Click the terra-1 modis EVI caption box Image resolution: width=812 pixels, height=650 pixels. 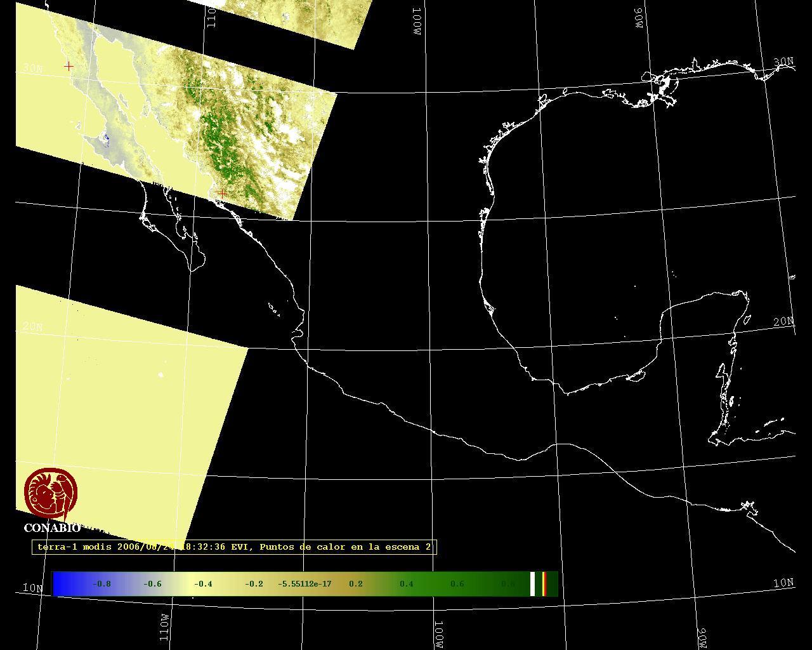coord(234,547)
